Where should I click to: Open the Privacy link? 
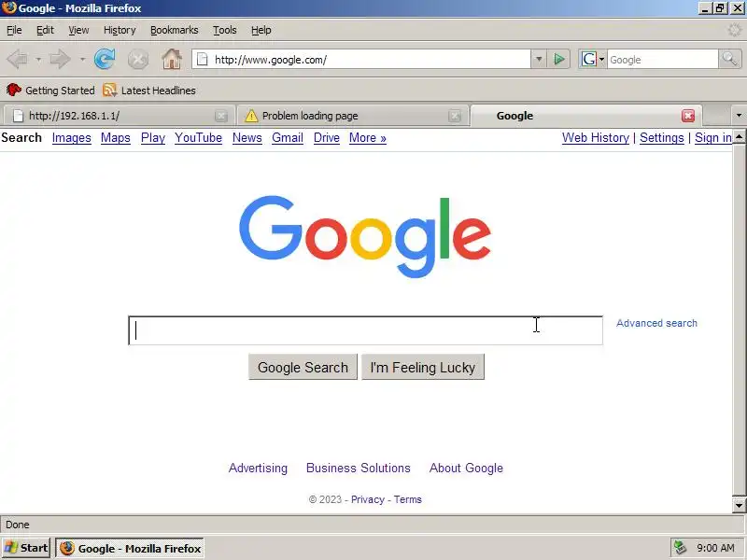click(x=368, y=499)
